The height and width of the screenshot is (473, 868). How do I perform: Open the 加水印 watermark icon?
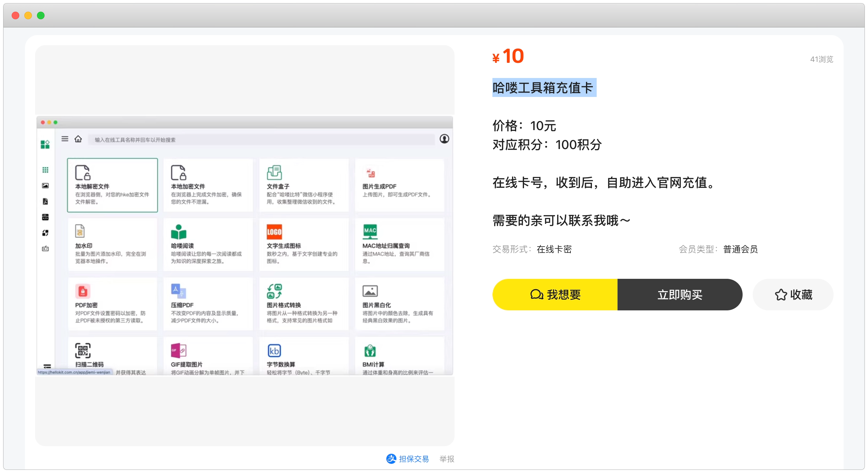click(80, 231)
